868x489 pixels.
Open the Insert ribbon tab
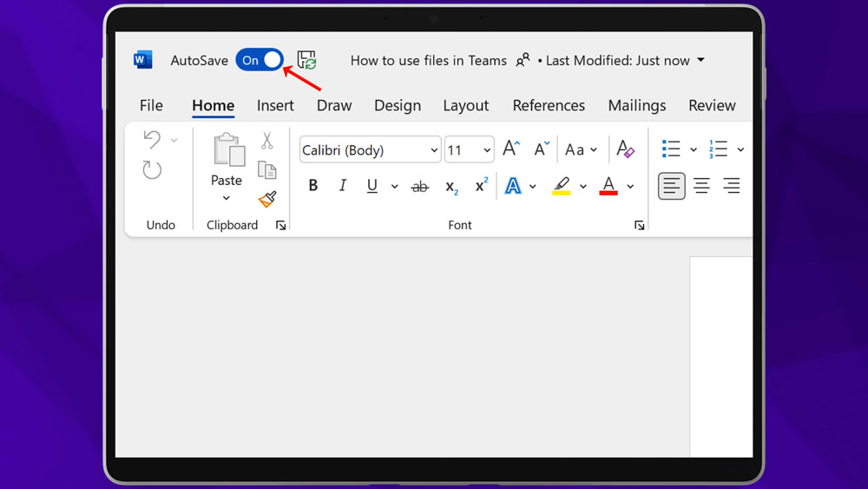coord(275,105)
